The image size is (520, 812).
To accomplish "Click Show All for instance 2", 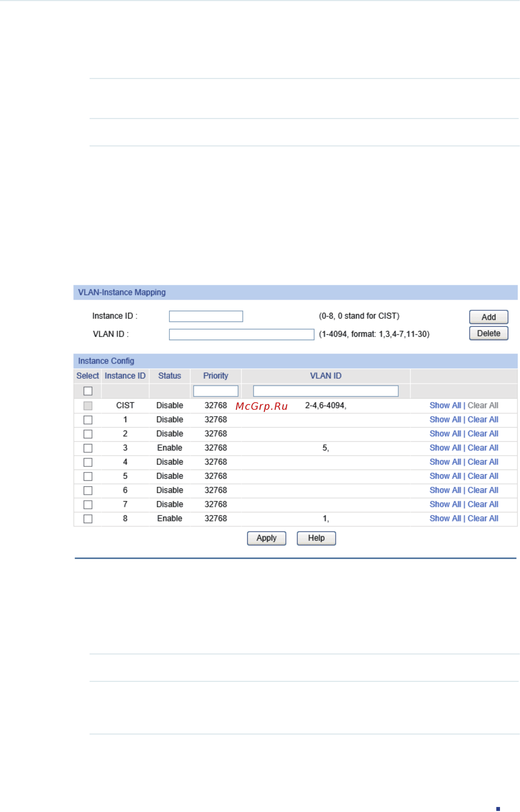I will click(x=445, y=434).
